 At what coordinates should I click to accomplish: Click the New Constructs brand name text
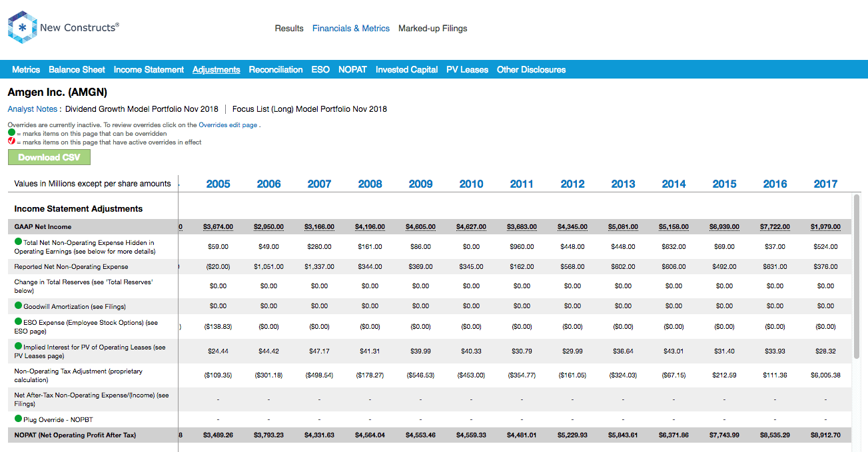coord(79,27)
